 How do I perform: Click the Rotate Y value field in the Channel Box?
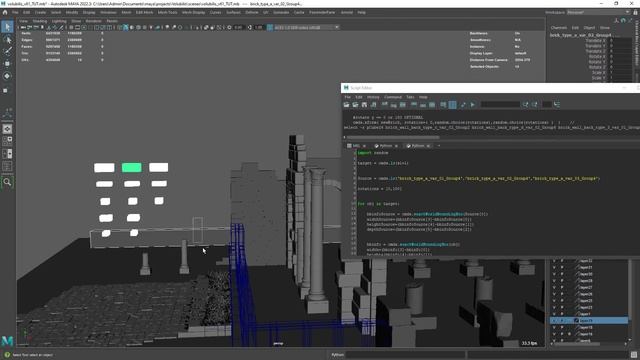click(x=620, y=62)
